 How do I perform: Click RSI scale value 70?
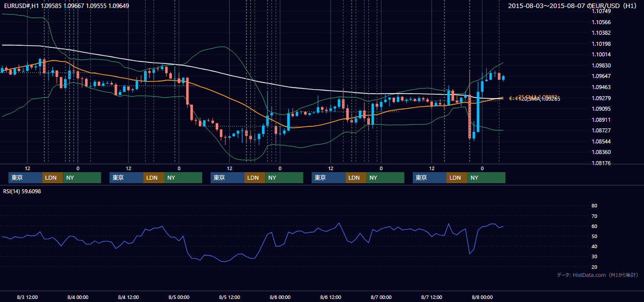[594, 216]
